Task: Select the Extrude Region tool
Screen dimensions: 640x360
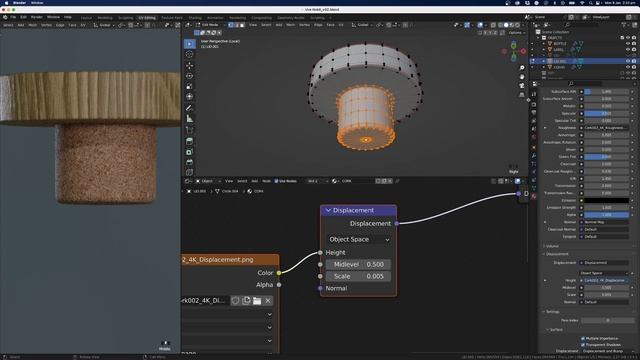Action: coord(189,141)
